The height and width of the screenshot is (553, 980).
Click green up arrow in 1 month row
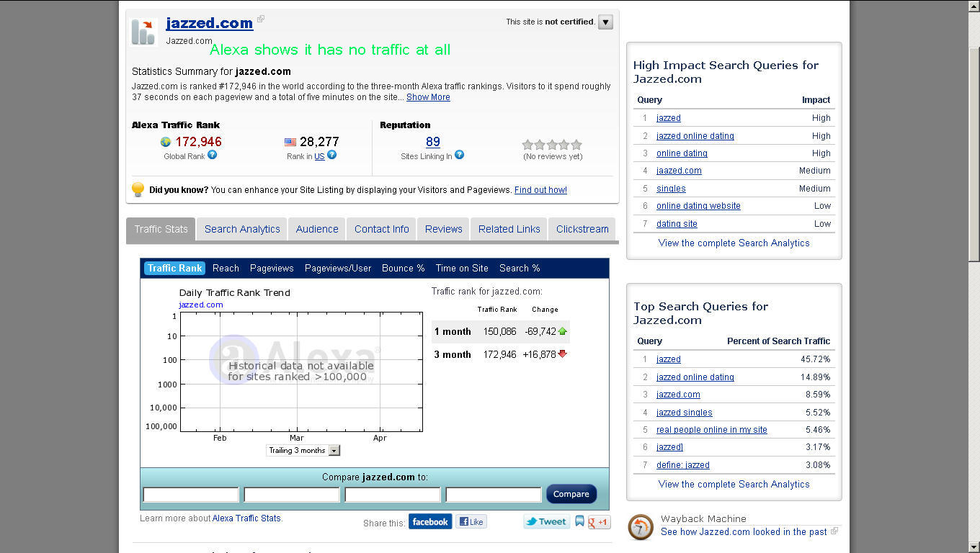coord(563,331)
